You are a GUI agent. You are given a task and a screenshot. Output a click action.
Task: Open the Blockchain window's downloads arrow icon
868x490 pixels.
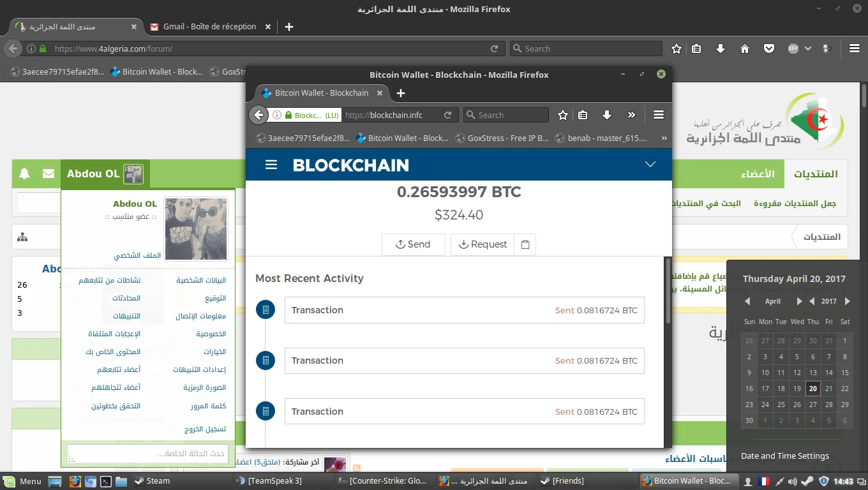tap(607, 115)
